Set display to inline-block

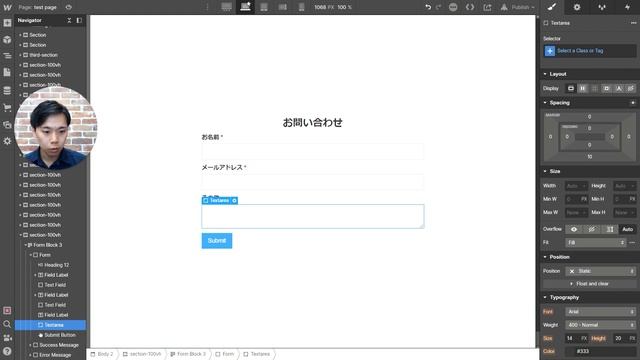[x=607, y=88]
